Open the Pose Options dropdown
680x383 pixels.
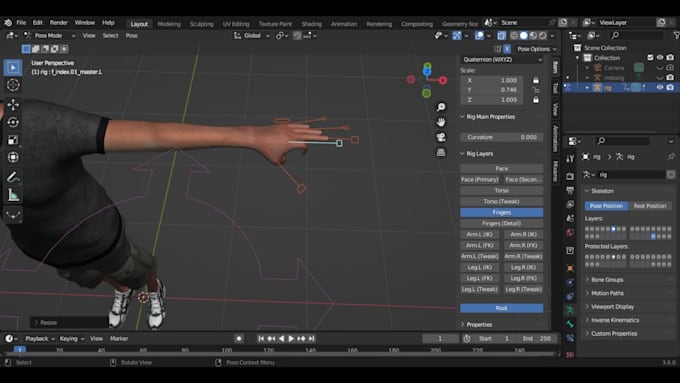pyautogui.click(x=537, y=49)
